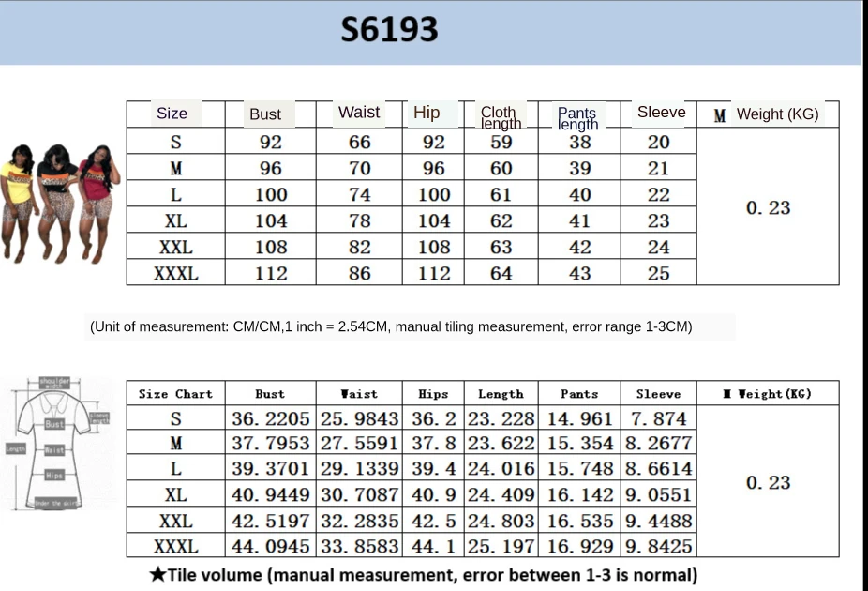Click pants length value 41
Image resolution: width=868 pixels, height=591 pixels.
click(579, 221)
